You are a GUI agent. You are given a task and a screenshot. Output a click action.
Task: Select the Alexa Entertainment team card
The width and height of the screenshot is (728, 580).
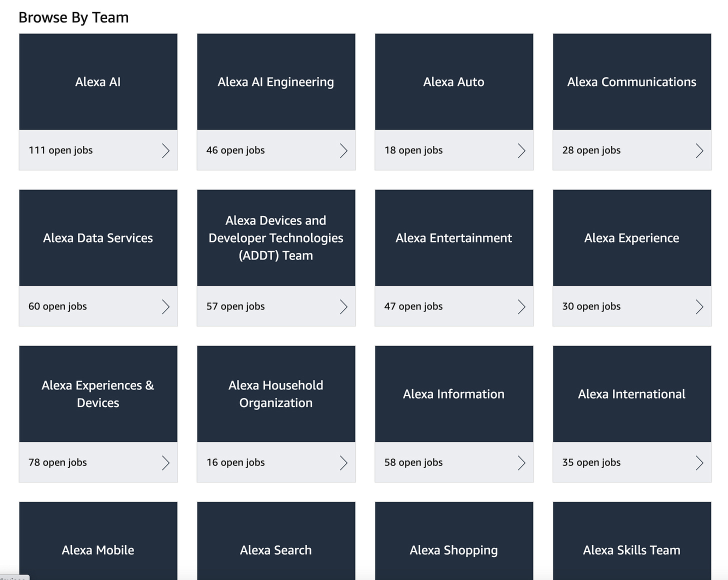(454, 258)
